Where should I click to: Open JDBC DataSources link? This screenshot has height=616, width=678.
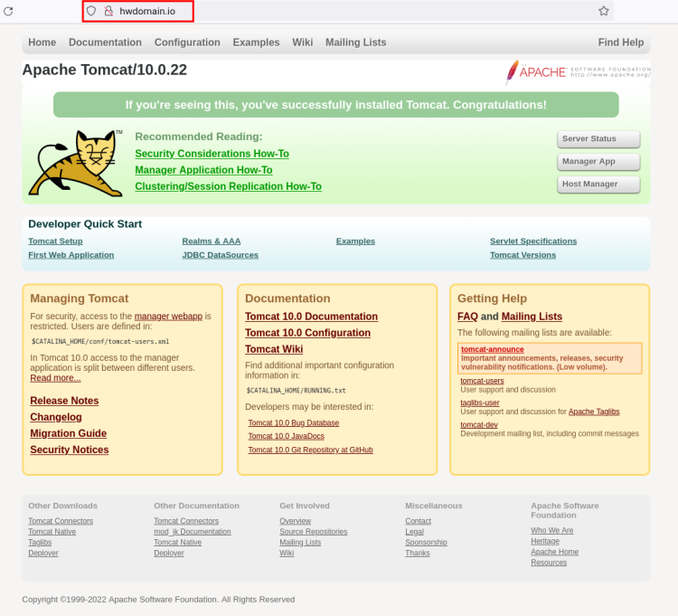click(220, 255)
